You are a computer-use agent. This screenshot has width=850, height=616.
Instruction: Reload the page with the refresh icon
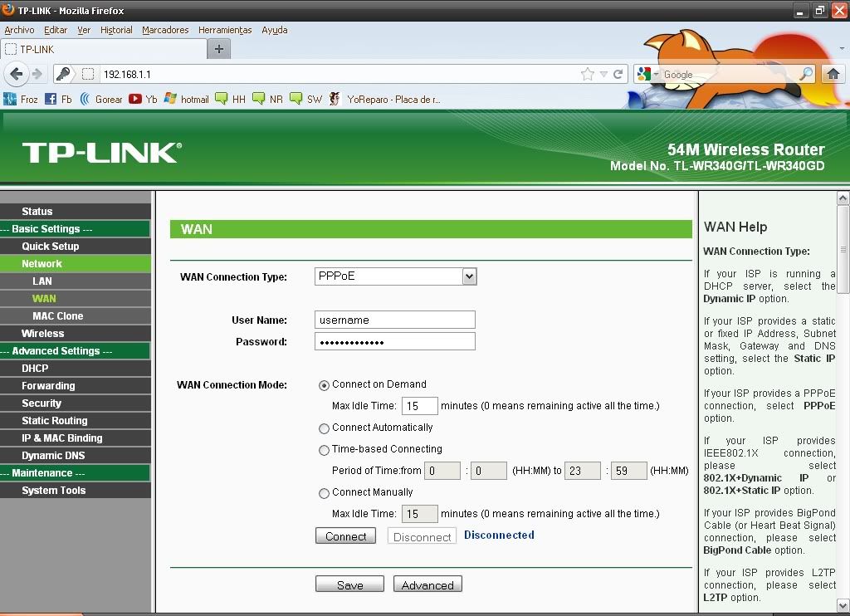[x=618, y=74]
